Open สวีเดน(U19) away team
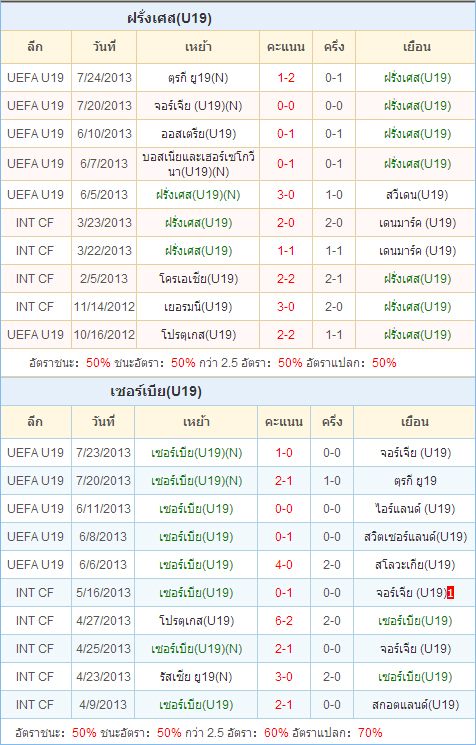 [418, 195]
